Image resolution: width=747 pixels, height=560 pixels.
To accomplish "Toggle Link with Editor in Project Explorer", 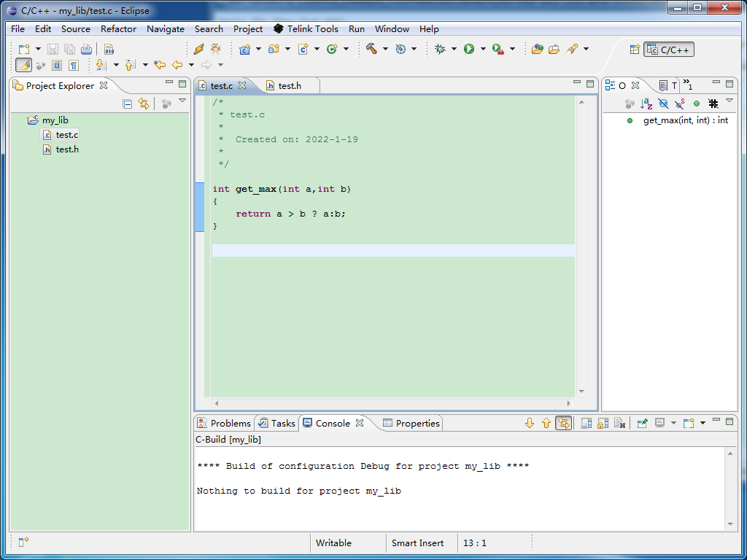I will (x=144, y=104).
